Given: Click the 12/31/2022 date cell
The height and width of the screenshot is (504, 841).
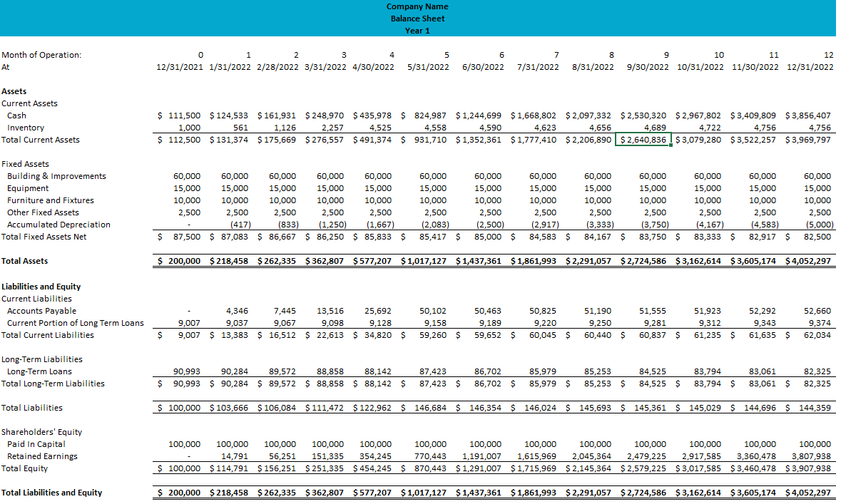Looking at the screenshot, I should click(x=810, y=67).
